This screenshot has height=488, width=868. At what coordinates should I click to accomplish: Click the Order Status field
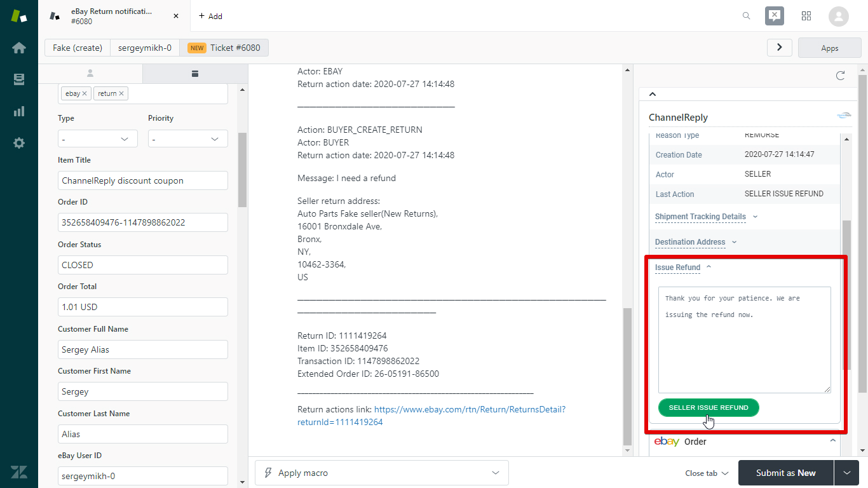click(x=143, y=265)
